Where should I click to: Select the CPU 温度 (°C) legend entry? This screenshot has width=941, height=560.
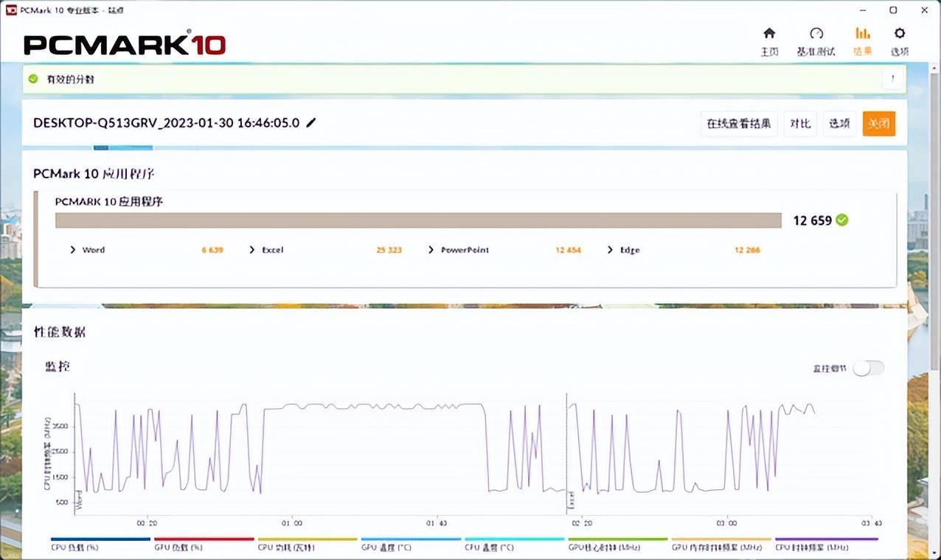pyautogui.click(x=515, y=543)
